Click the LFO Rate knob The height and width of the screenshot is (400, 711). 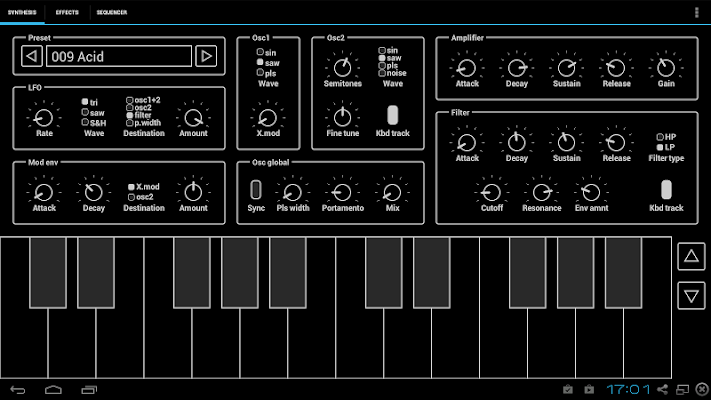(x=44, y=118)
